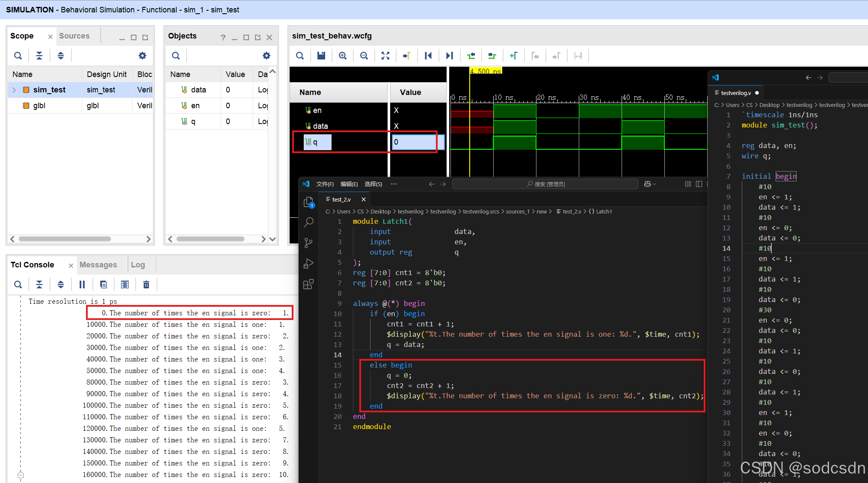Open the Messages tab
The image size is (868, 483).
coord(98,265)
